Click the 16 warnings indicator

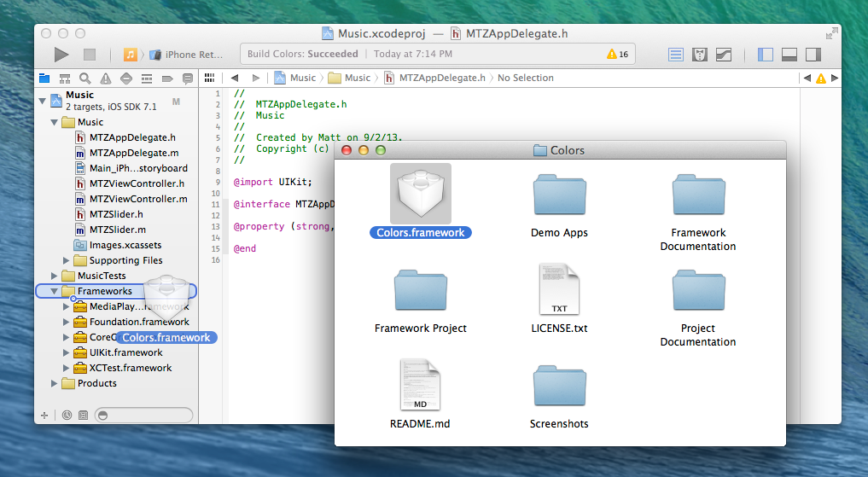pos(617,55)
